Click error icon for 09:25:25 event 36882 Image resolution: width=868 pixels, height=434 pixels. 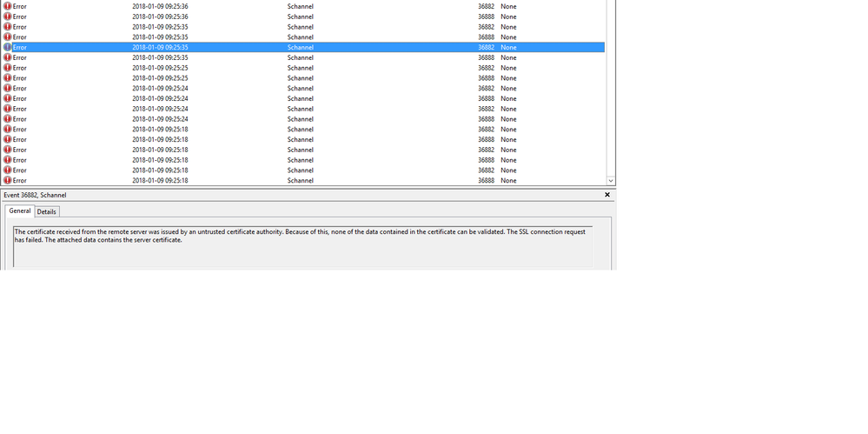(x=7, y=68)
